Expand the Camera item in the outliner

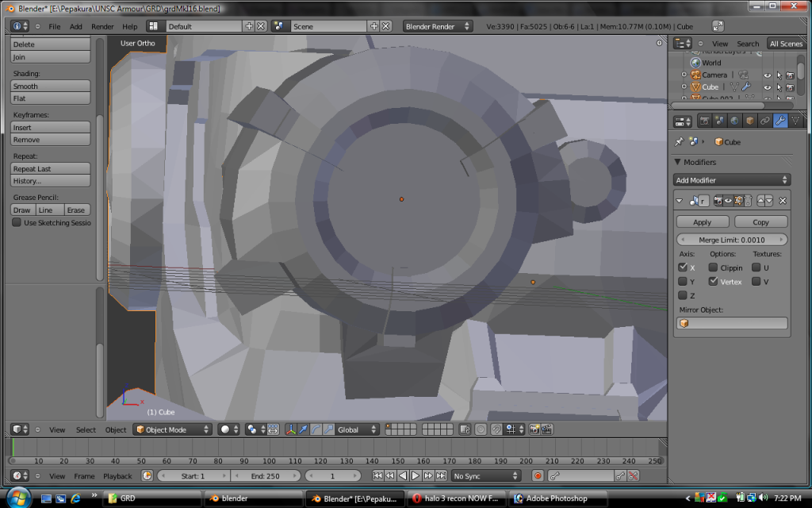tap(684, 75)
